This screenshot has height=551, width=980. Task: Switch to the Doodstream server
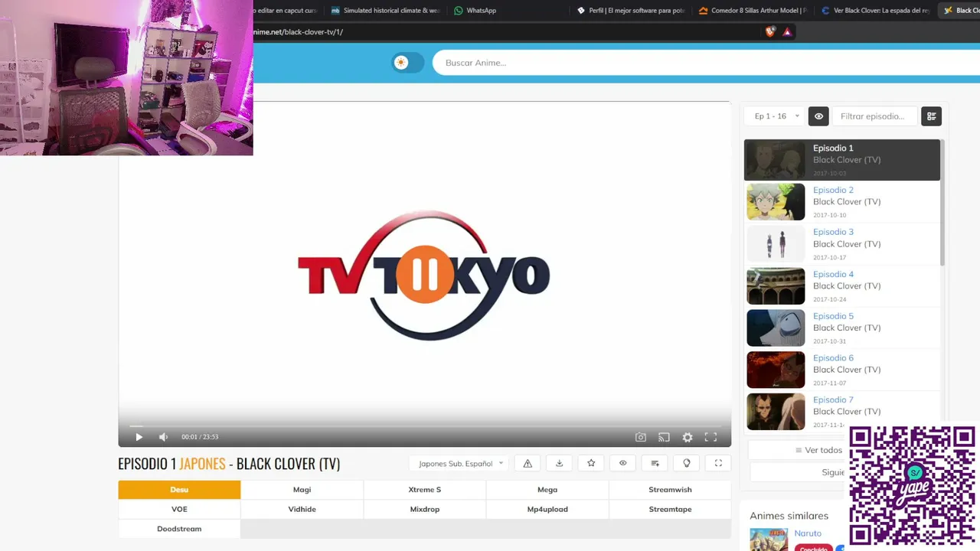(179, 529)
